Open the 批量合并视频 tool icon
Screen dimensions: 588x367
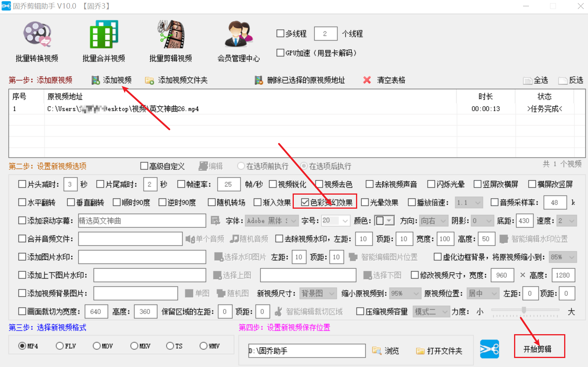104,34
